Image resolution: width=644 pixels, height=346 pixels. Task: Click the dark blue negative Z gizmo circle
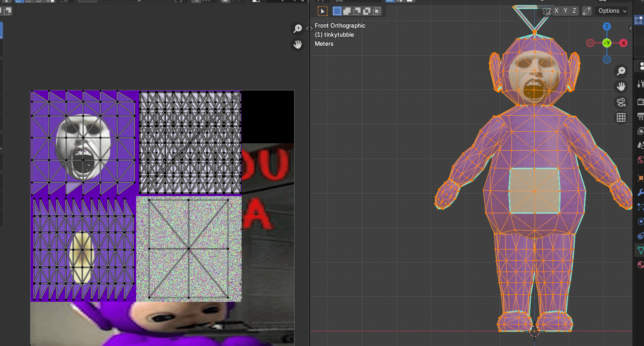[606, 59]
